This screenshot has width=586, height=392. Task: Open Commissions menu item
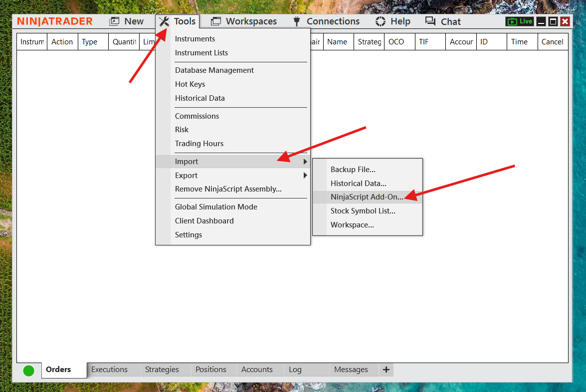[x=233, y=116]
